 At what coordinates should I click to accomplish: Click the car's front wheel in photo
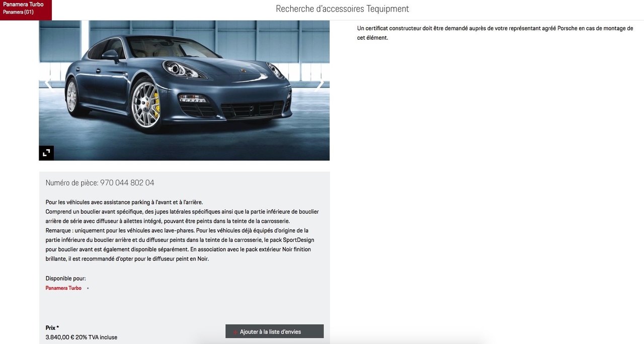click(146, 105)
